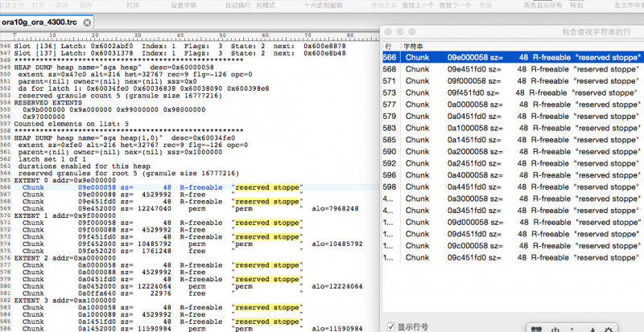644x332 pixels.
Task: Select result row with chunk 09d451fd0
Action: tap(514, 234)
